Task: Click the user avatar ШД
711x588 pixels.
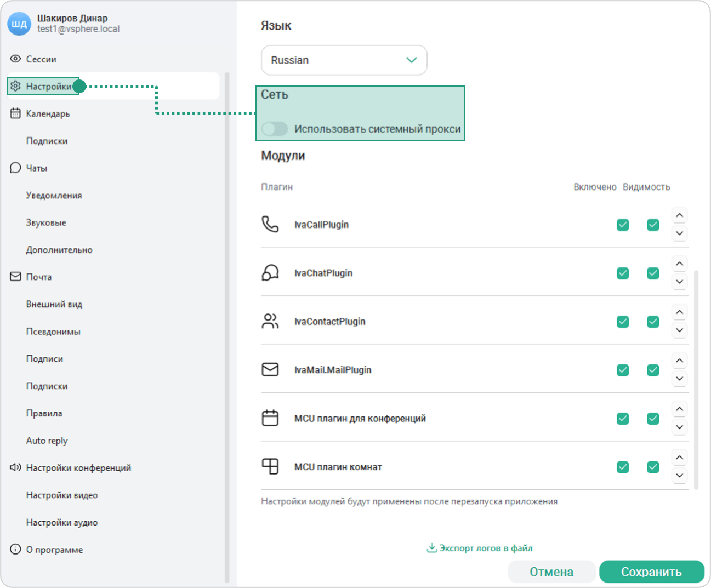Action: (19, 24)
